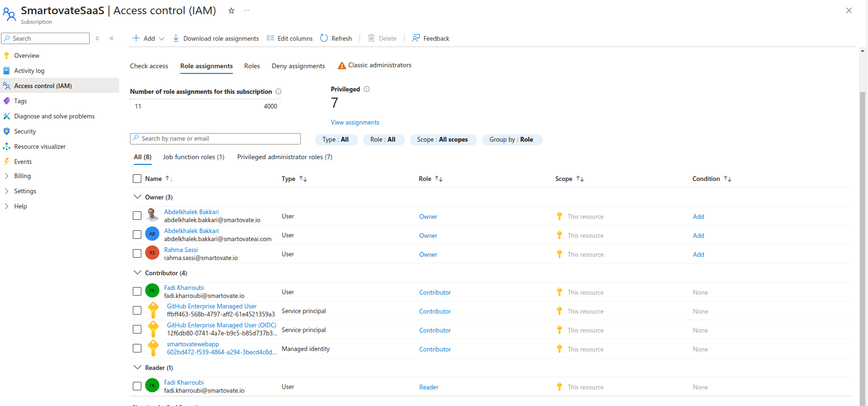This screenshot has width=868, height=406.
Task: Select Rahma Sassi's row checkbox
Action: tap(137, 253)
